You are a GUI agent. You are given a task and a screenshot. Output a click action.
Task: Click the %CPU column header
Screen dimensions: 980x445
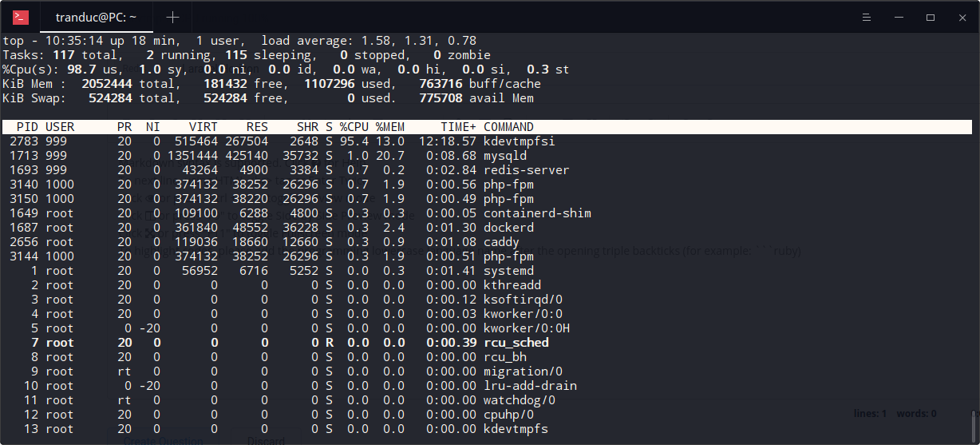coord(354,127)
